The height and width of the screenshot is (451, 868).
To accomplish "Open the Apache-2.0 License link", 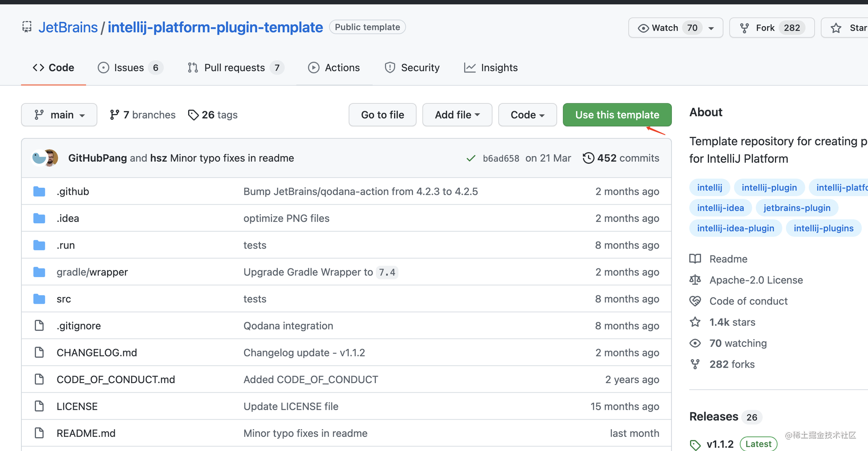I will (x=746, y=280).
